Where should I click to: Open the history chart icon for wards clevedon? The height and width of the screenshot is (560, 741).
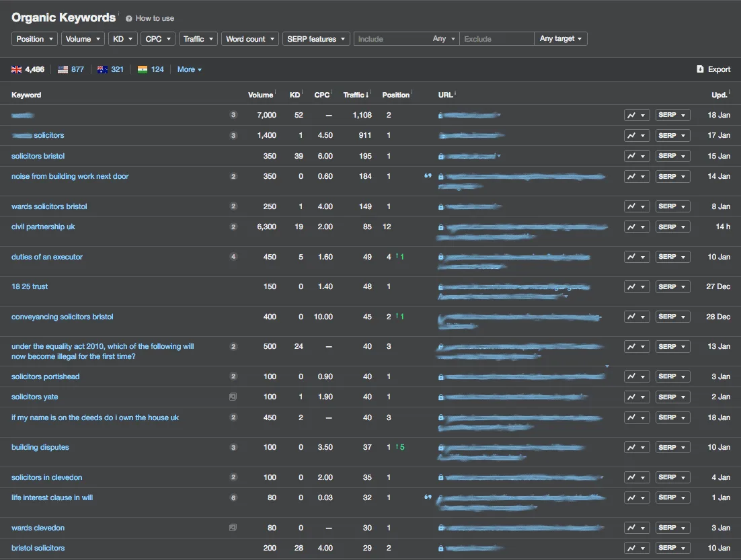637,528
